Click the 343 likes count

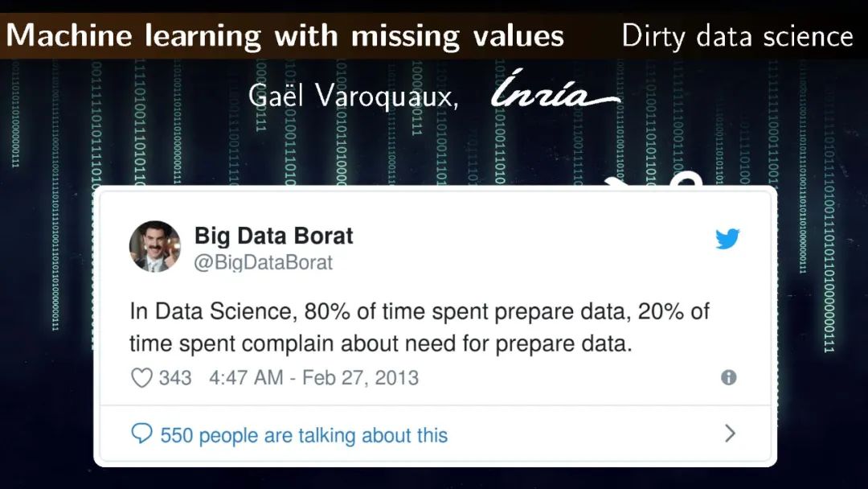[175, 378]
